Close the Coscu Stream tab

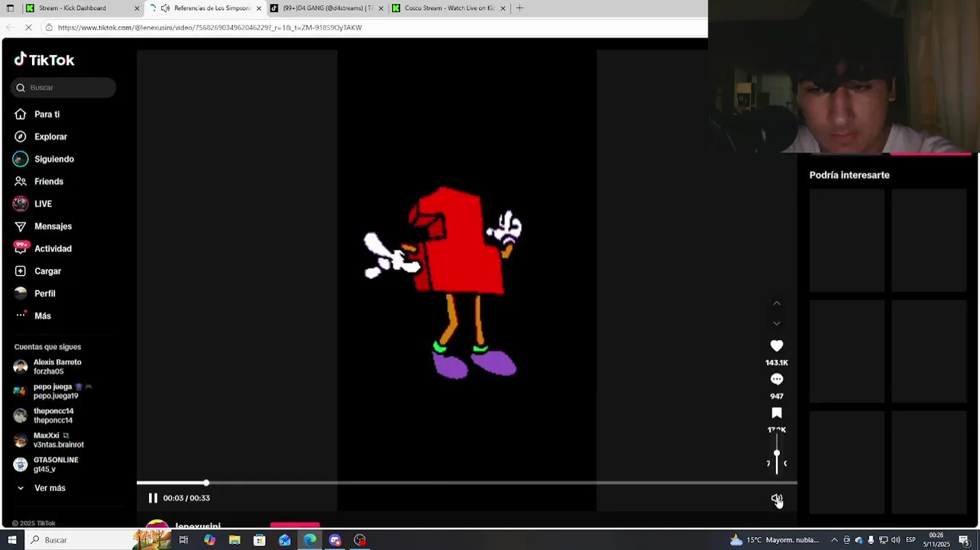(503, 8)
